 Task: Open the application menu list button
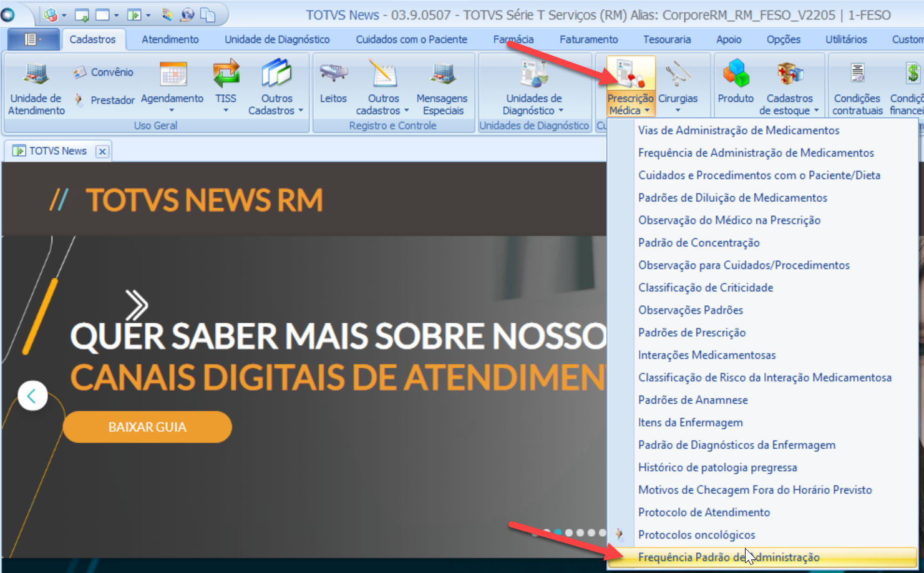[34, 39]
